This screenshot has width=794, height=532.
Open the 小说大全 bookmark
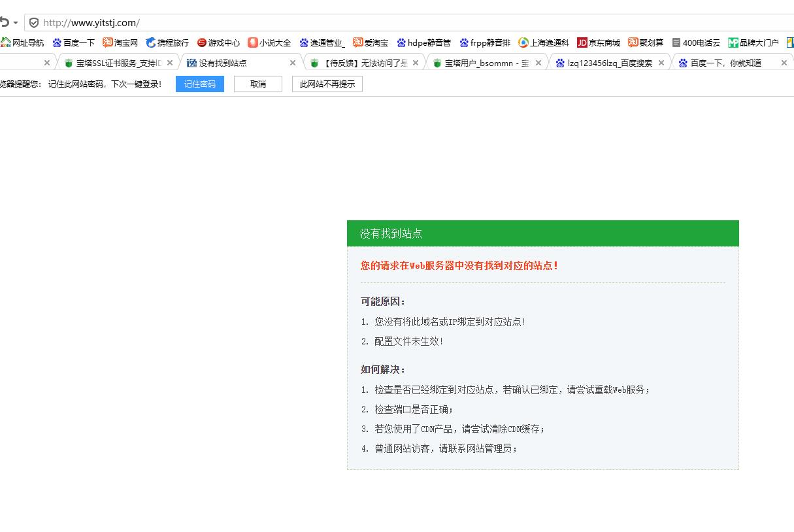coord(269,42)
